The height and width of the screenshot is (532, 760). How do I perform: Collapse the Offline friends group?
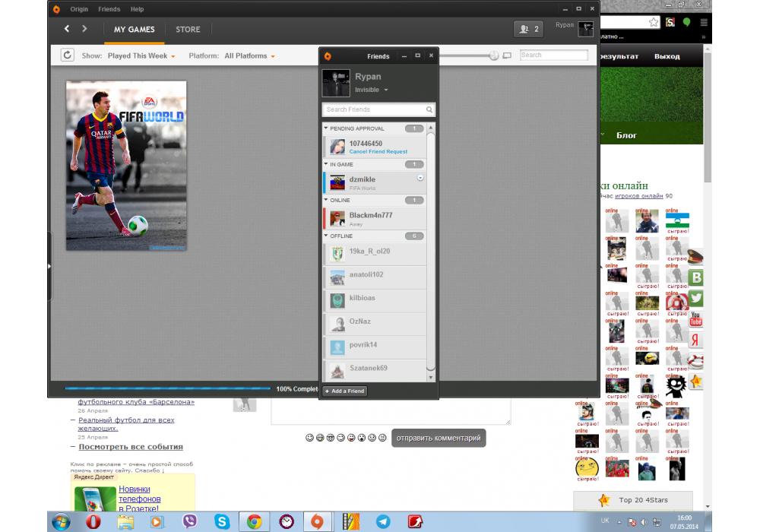pyautogui.click(x=326, y=236)
